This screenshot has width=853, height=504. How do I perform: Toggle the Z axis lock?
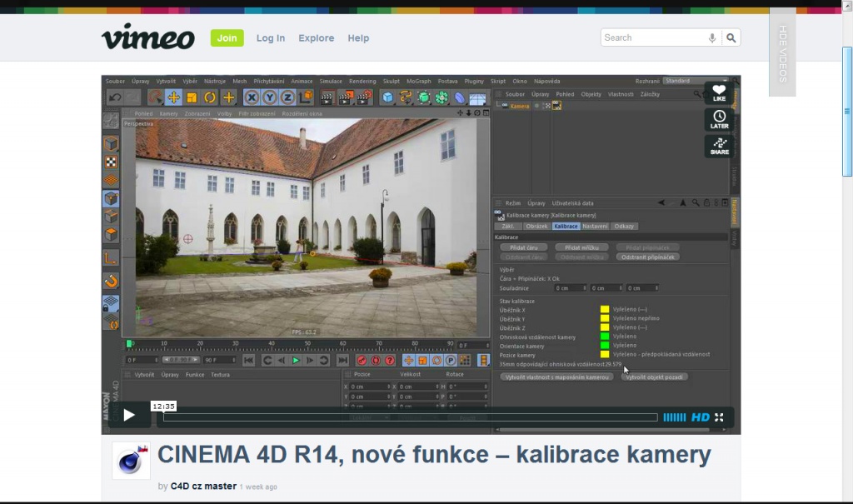coord(287,97)
